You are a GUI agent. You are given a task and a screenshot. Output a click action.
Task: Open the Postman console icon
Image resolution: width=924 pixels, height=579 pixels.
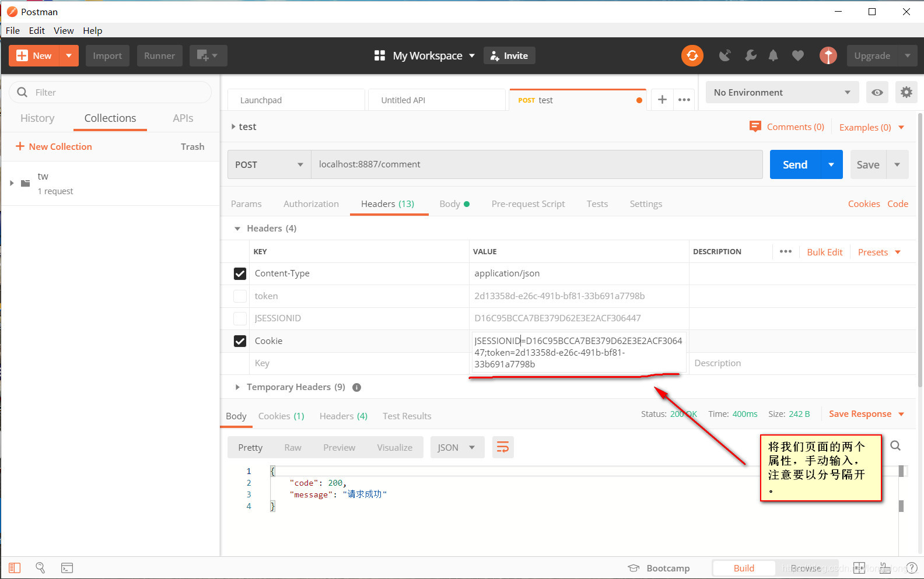pyautogui.click(x=67, y=567)
